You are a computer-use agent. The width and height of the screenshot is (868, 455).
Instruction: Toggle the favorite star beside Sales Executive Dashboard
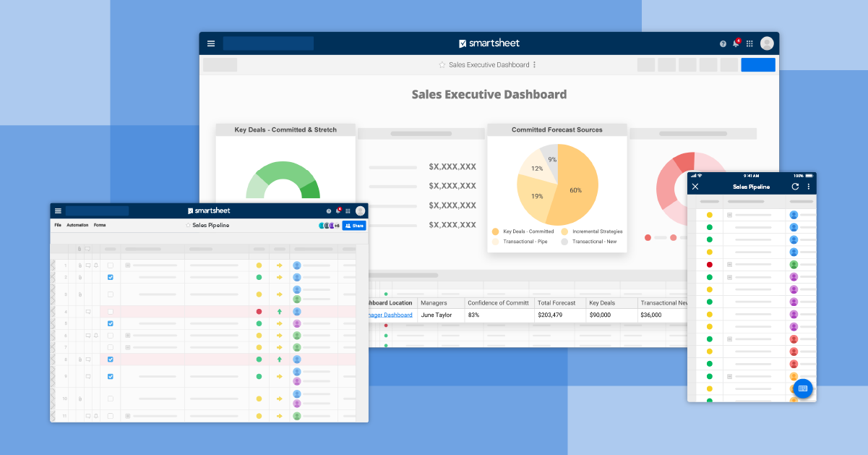[442, 64]
